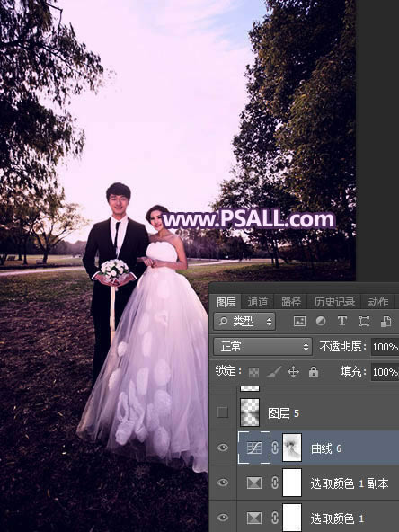Open the 正常 blend mode dropdown
Image resolution: width=399 pixels, height=532 pixels.
coord(263,346)
